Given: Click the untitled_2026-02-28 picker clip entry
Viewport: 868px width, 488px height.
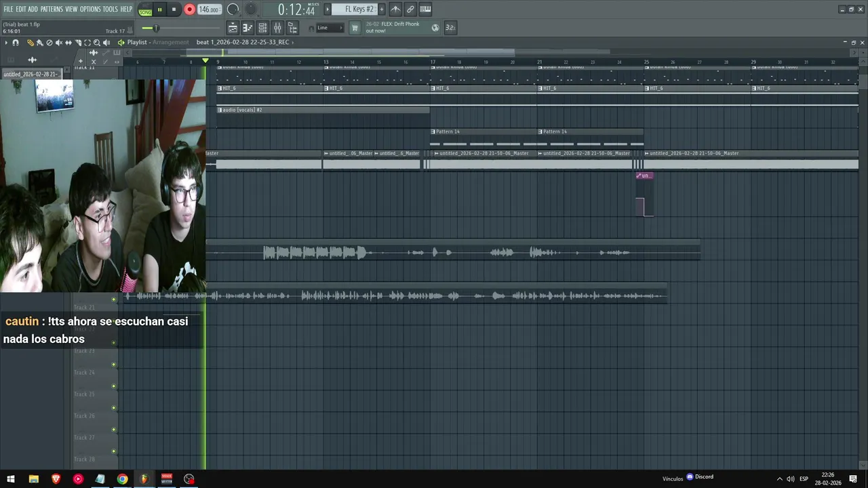Looking at the screenshot, I should tap(32, 74).
